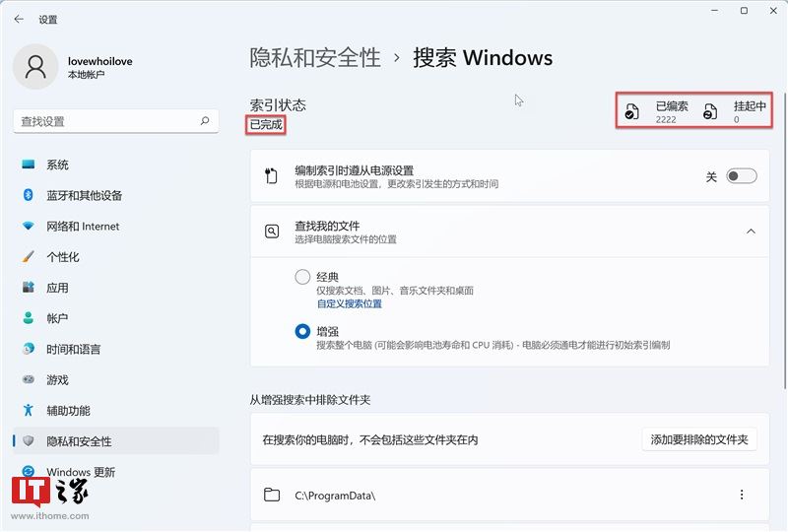Click the 搜索 Windows page title
788x532 pixels.
[483, 57]
